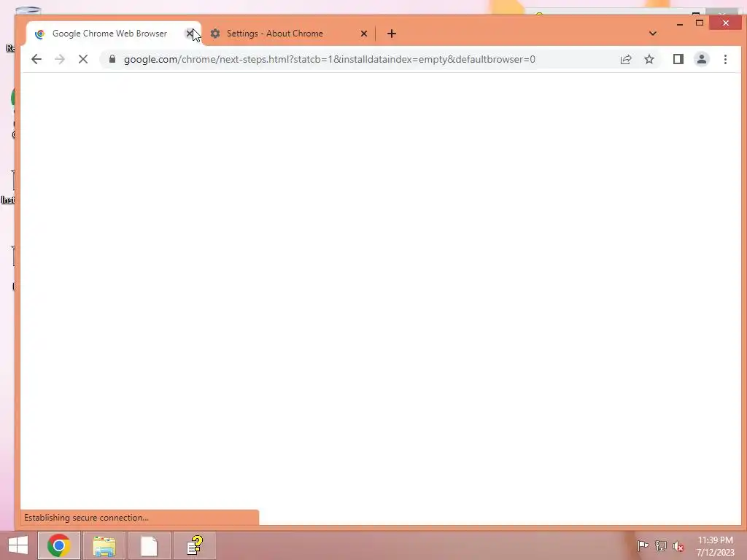The height and width of the screenshot is (560, 747).
Task: Open the help question-mark taskbar icon
Action: [194, 545]
